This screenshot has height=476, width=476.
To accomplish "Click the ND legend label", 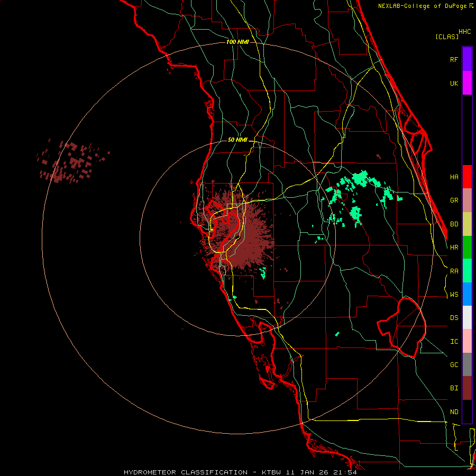I will 454,412.
